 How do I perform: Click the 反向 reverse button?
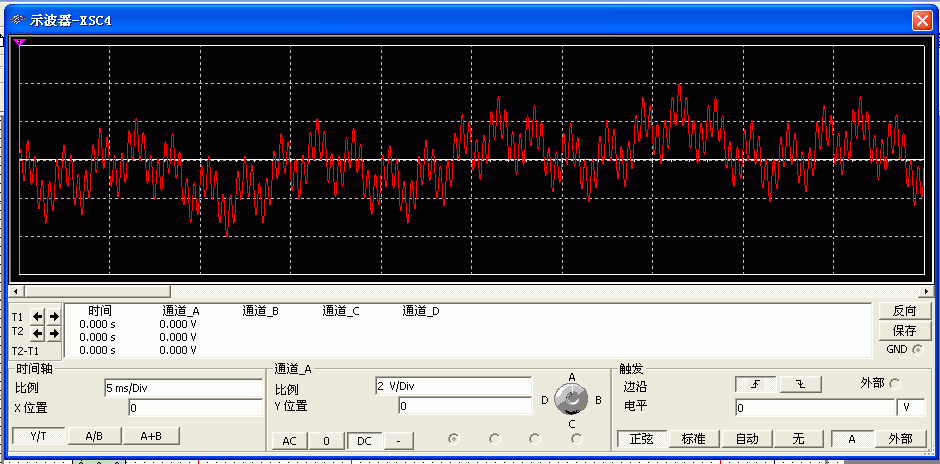pyautogui.click(x=903, y=311)
